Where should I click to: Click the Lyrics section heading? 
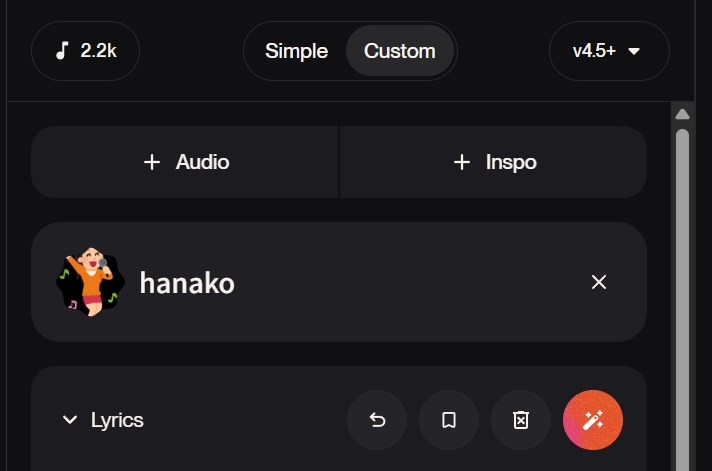coord(117,420)
